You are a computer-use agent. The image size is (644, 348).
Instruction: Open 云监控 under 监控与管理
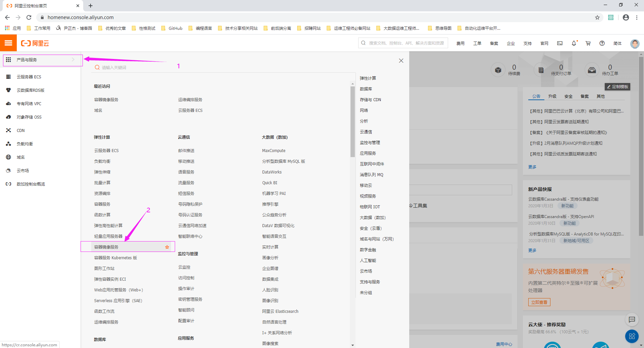pos(184,267)
